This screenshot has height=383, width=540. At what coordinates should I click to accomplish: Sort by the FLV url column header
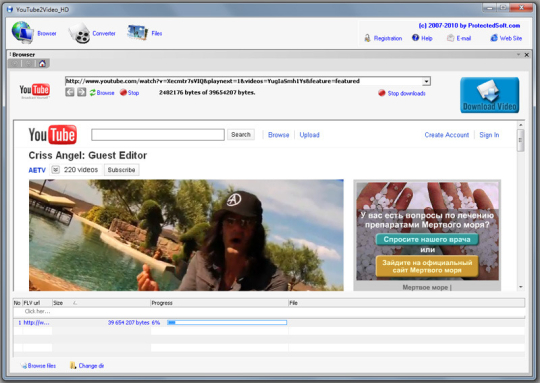coord(37,303)
